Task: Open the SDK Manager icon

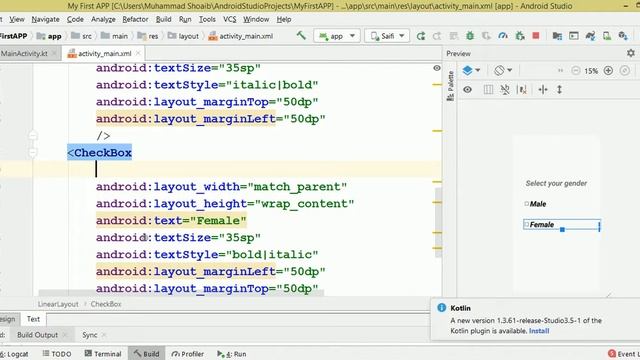Action: [x=623, y=36]
